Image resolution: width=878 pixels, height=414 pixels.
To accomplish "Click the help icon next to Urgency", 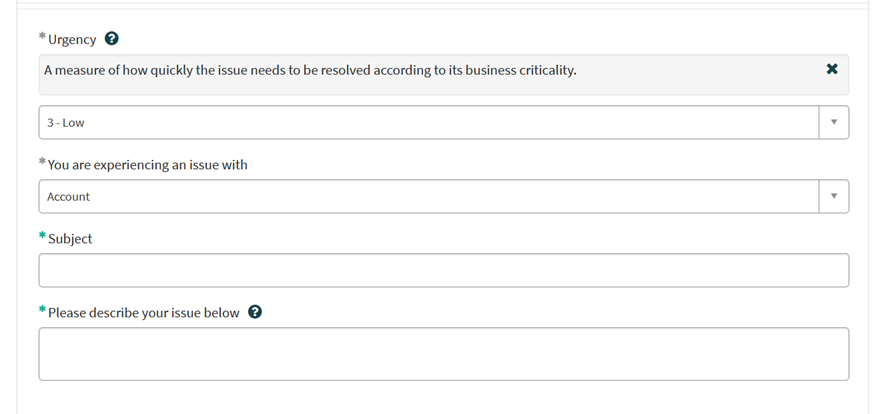I will pyautogui.click(x=112, y=39).
